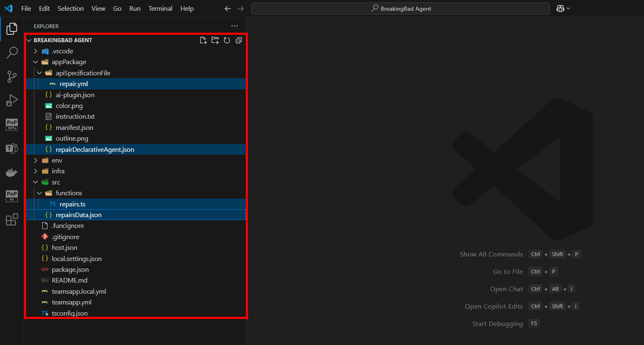This screenshot has height=345, width=644.
Task: Open color.png image file
Action: (136, 106)
